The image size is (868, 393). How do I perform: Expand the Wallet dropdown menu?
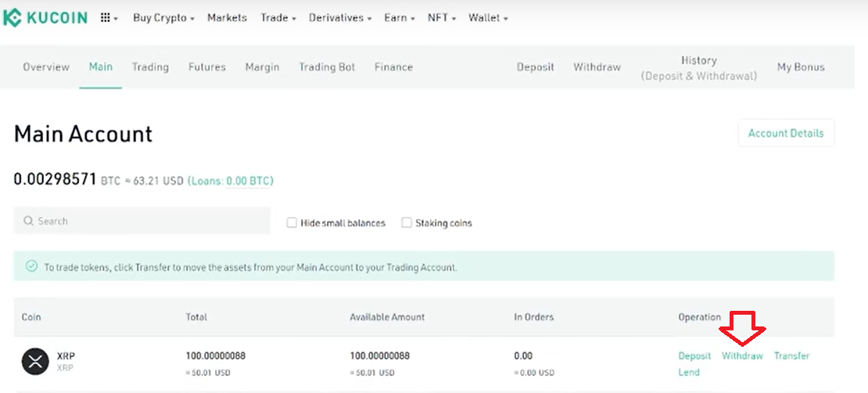coord(488,17)
